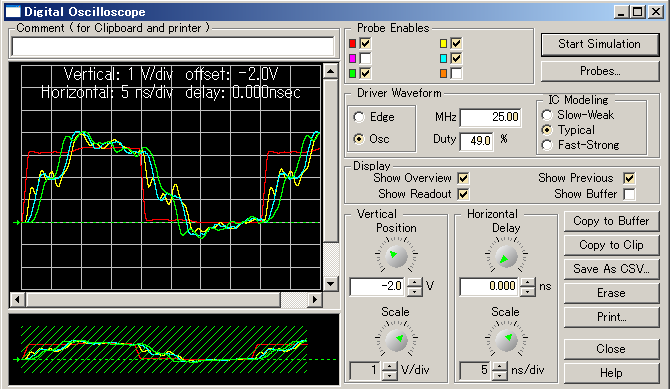This screenshot has height=389, width=670.
Task: Select Fast-Strong IC modeling
Action: click(547, 145)
